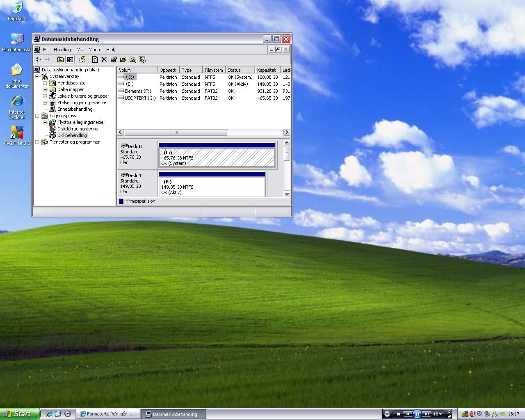Open the Help properties toolbar icon
The image size is (525, 420).
(82, 59)
